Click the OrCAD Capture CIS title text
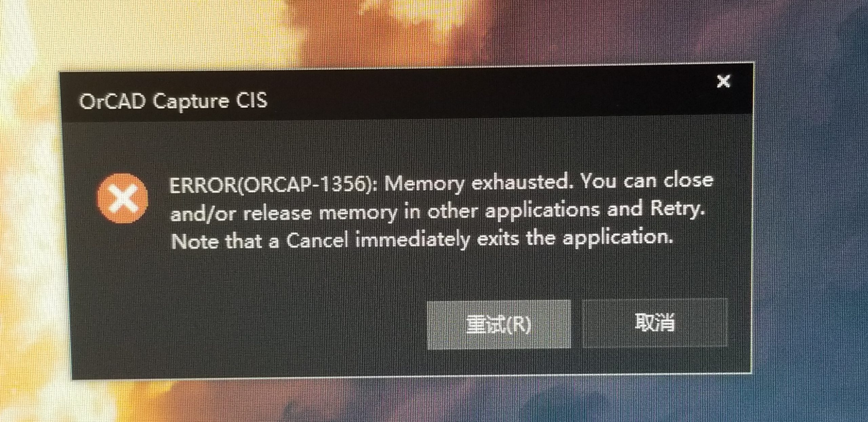The width and height of the screenshot is (868, 422). [173, 101]
